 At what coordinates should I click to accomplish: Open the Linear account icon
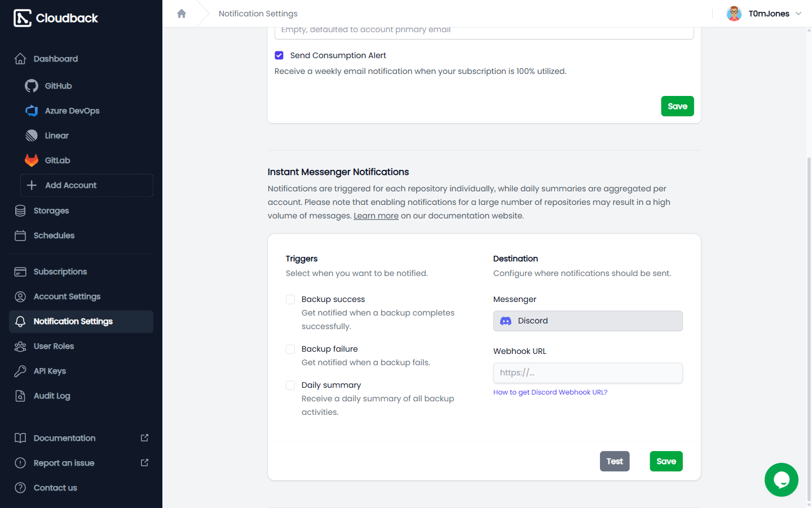click(32, 135)
